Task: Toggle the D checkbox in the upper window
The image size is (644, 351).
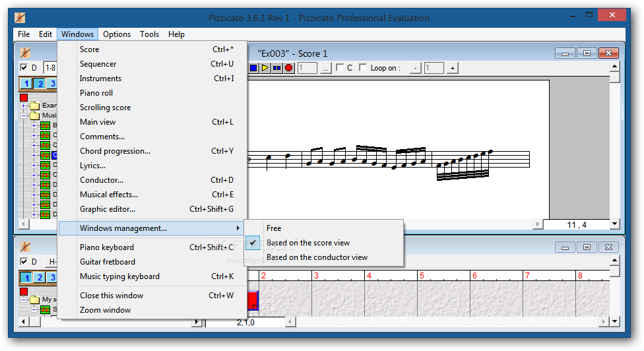Action: [x=24, y=68]
